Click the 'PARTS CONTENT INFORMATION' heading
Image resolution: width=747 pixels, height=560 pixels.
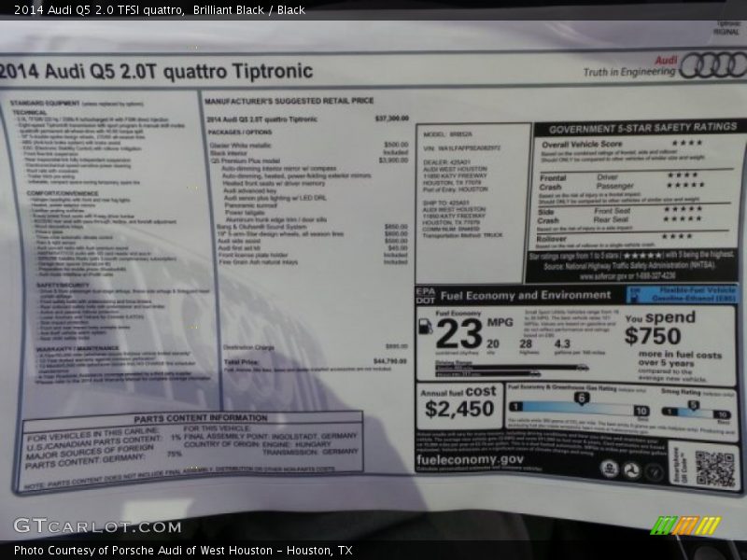tap(200, 418)
